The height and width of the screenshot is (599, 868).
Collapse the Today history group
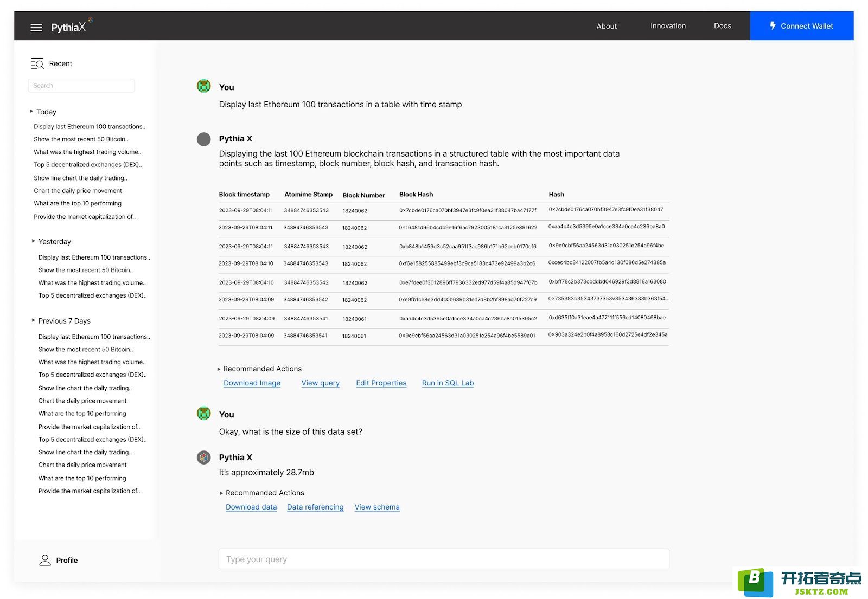pos(31,111)
